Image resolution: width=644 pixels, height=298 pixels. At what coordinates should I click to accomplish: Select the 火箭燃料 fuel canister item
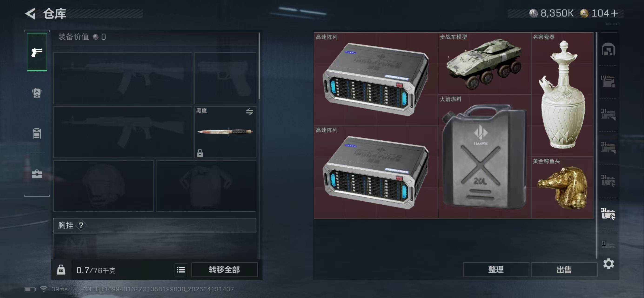(x=484, y=156)
